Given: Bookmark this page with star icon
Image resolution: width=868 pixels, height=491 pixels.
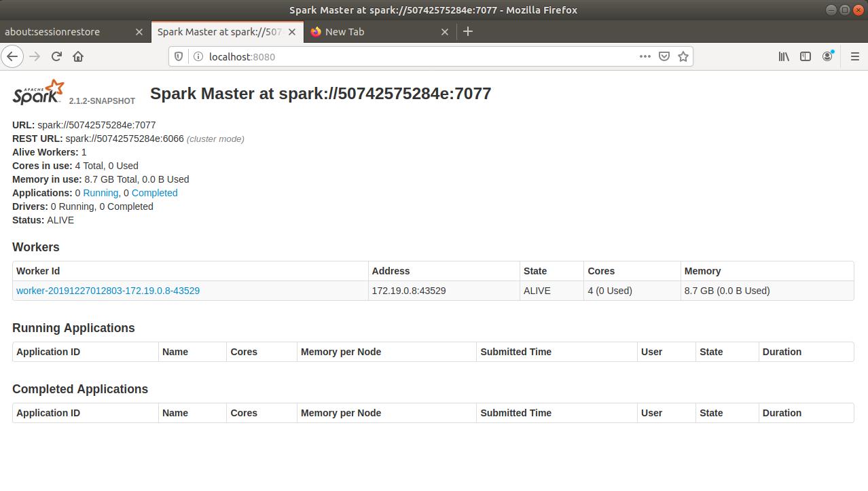Looking at the screenshot, I should 683,56.
